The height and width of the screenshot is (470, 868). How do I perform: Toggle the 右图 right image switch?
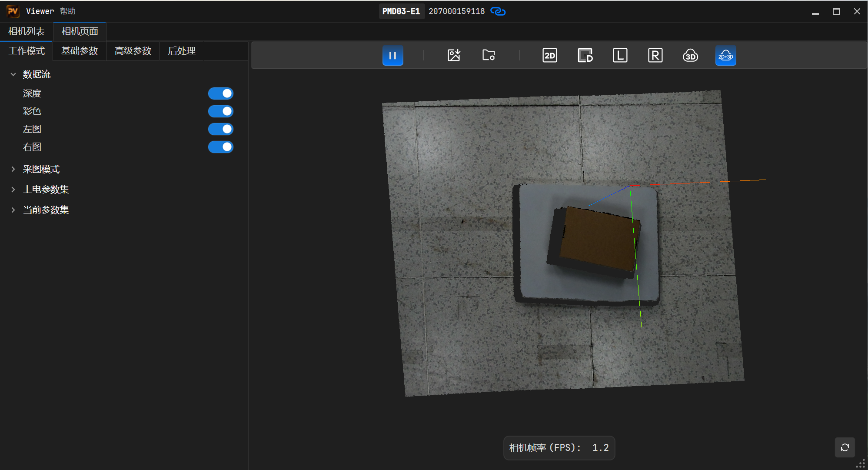pos(221,147)
